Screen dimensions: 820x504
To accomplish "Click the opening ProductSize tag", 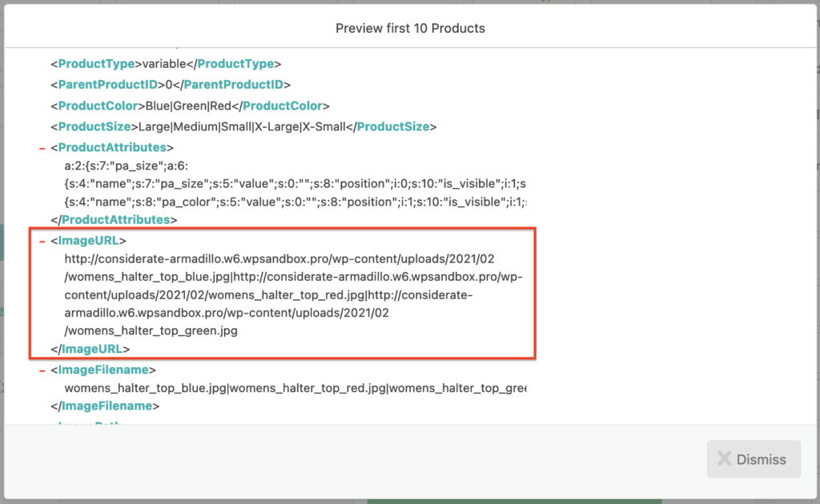I will pos(94,126).
